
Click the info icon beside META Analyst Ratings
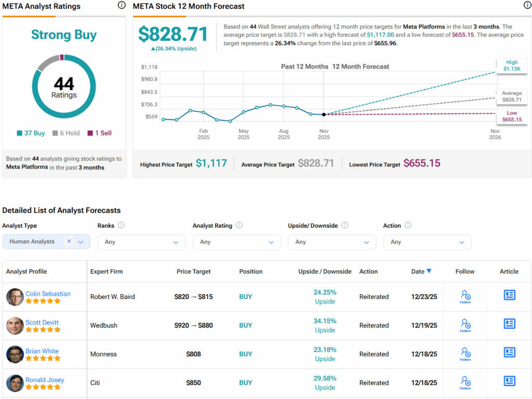click(x=122, y=5)
